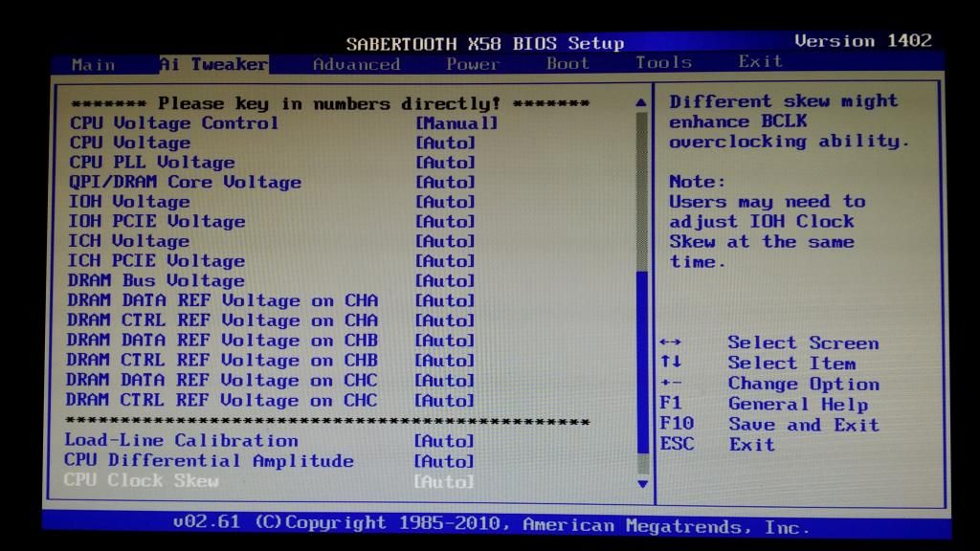Select the CPU PLL Voltage label

click(x=152, y=163)
